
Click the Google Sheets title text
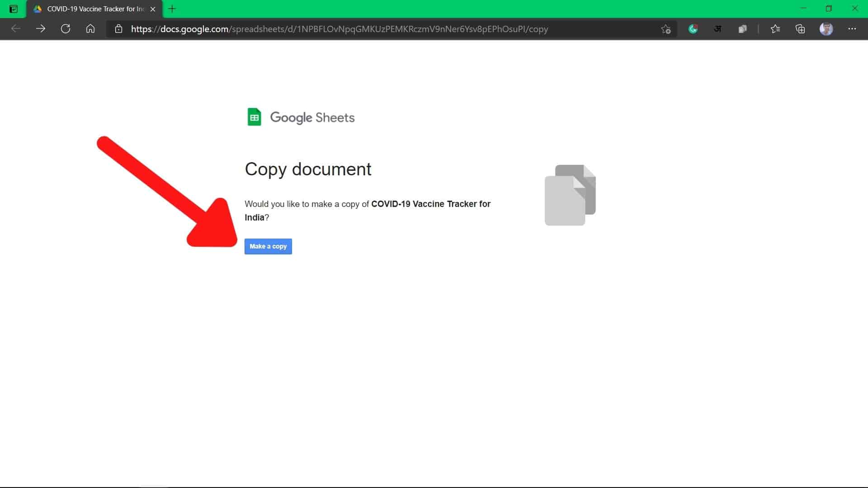312,117
